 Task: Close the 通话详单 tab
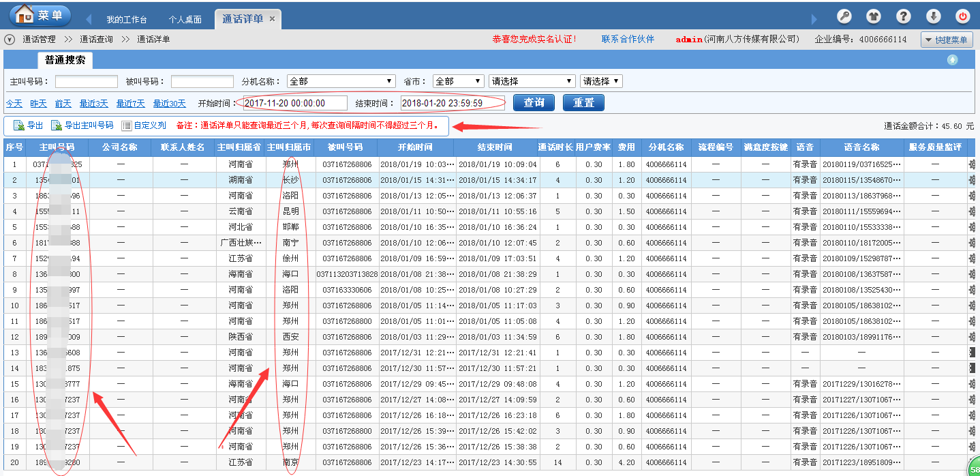(x=272, y=18)
